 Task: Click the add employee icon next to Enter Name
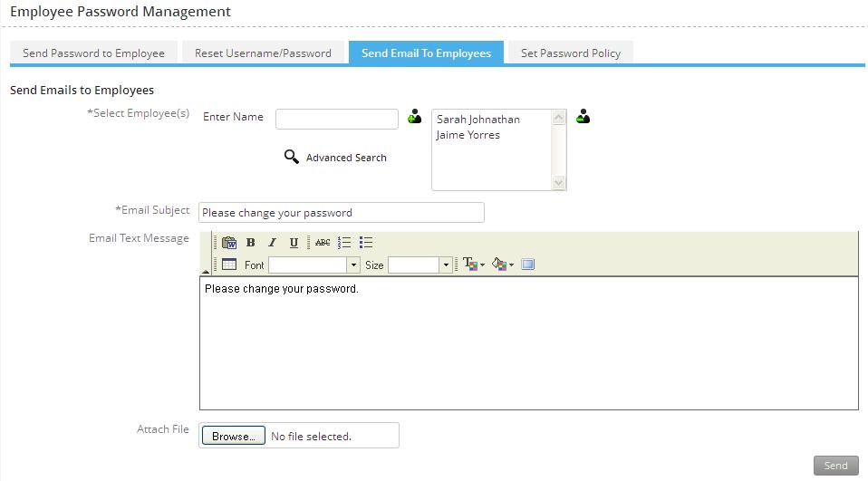tap(415, 116)
